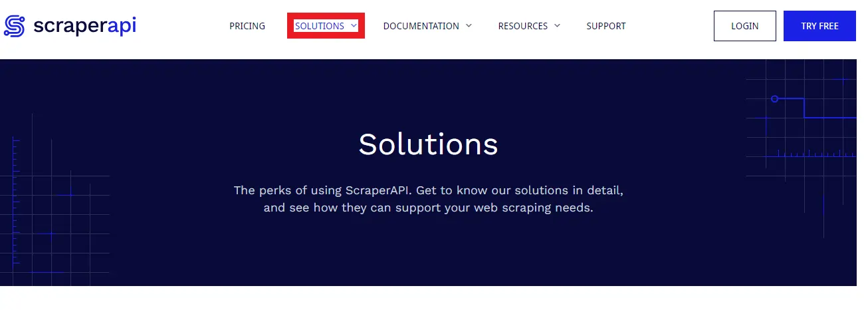The image size is (868, 310).
Task: Expand the Documentation dropdown chevron
Action: tap(469, 26)
